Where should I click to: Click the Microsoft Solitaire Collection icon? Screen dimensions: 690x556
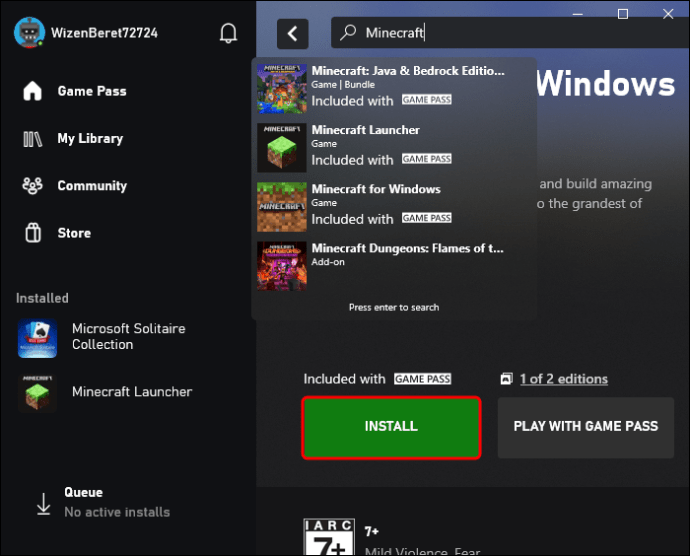37,338
